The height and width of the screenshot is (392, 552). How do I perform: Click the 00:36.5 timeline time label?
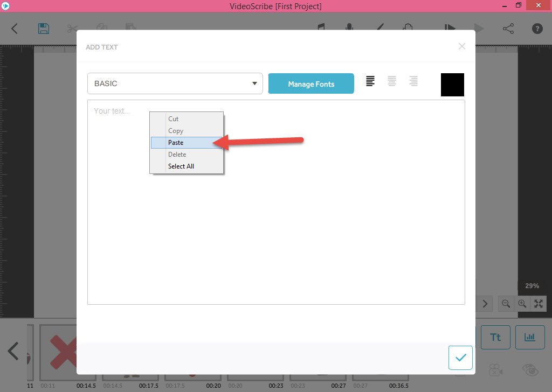(398, 386)
